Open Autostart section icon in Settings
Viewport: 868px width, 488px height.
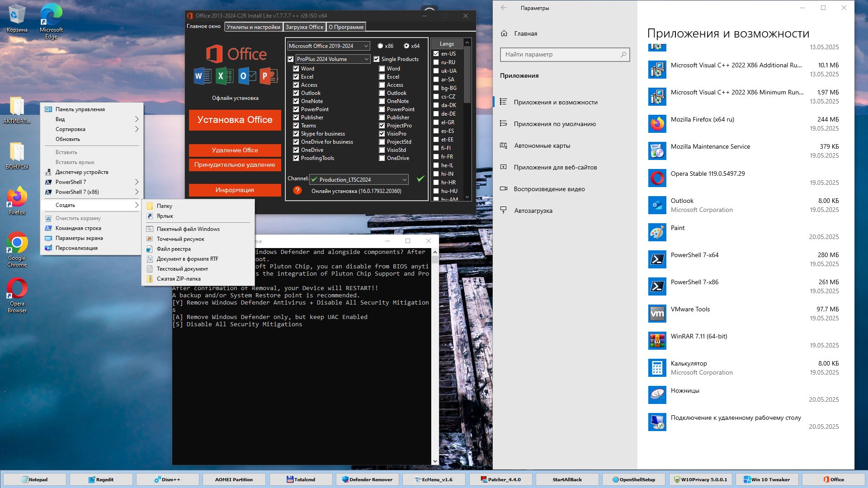point(504,211)
